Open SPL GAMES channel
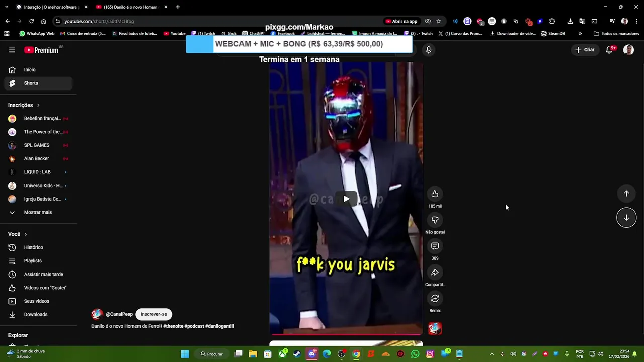Image resolution: width=644 pixels, height=362 pixels. click(38, 145)
